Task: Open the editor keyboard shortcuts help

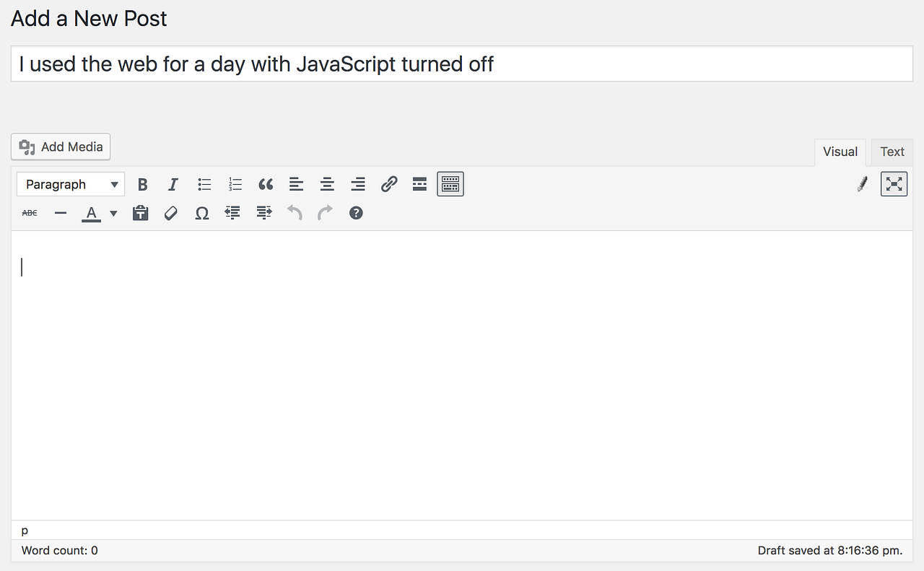Action: [356, 213]
